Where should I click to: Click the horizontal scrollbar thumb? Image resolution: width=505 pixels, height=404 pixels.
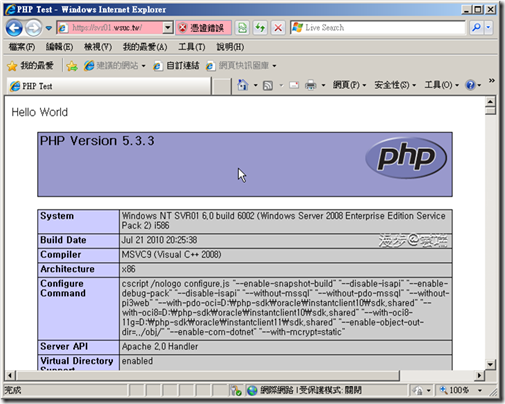click(x=208, y=376)
